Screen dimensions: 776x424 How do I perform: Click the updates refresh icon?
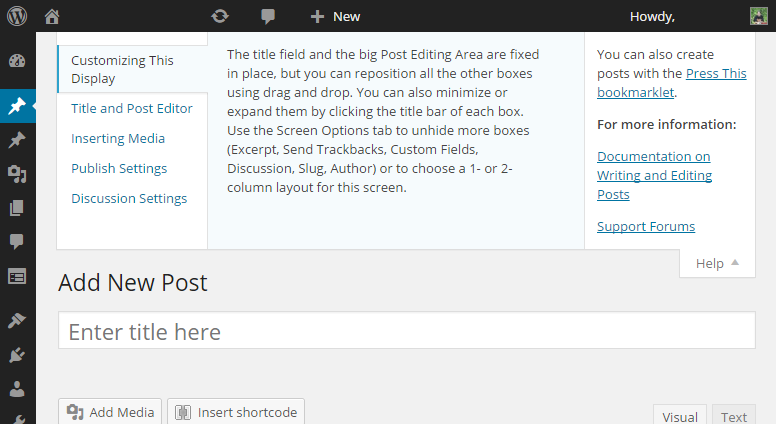(x=220, y=16)
